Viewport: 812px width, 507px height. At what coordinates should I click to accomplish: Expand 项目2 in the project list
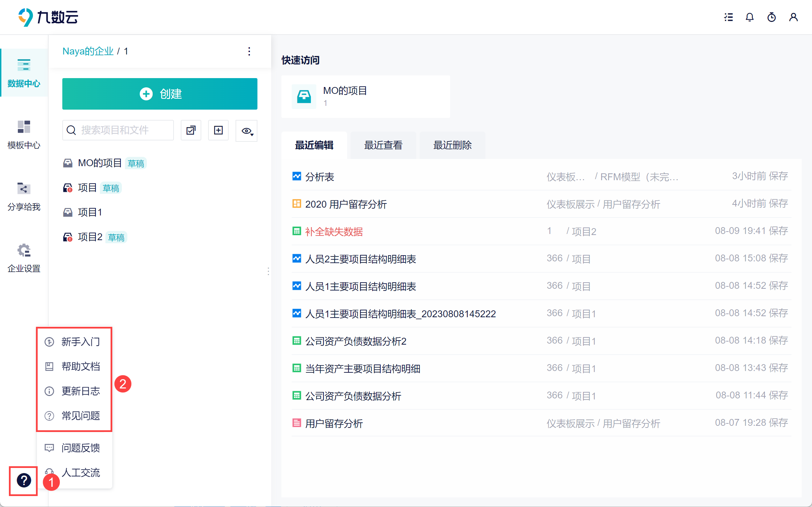coord(90,237)
